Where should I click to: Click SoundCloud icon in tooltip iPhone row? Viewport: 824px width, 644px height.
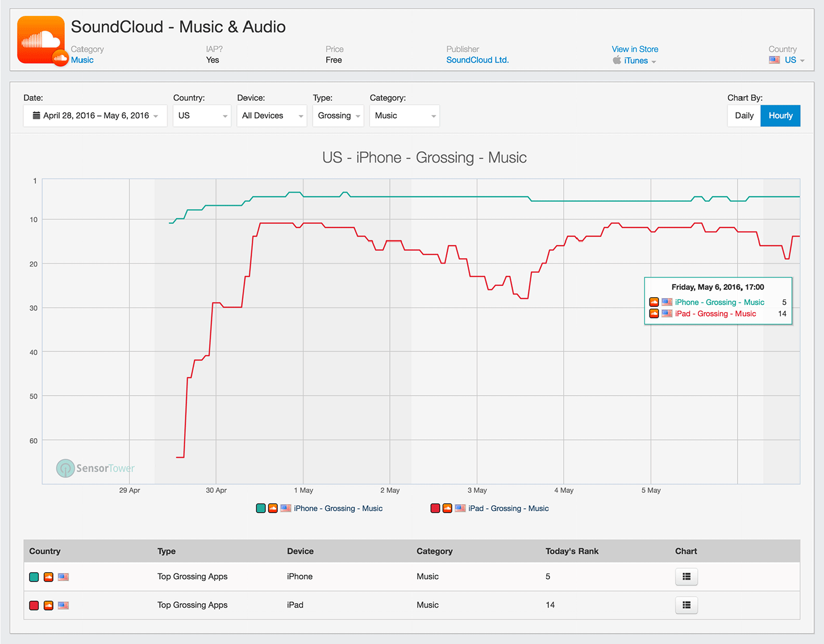[654, 302]
